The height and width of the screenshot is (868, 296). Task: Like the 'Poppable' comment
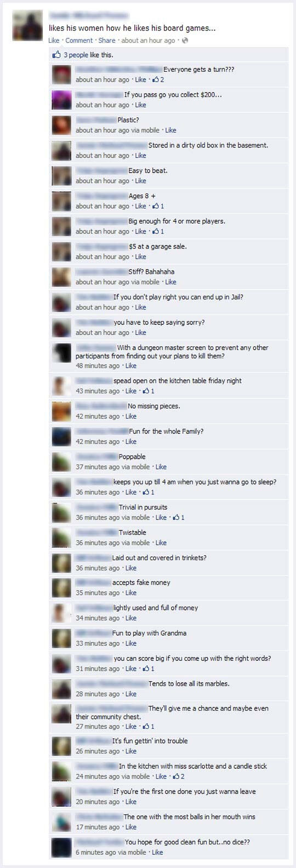[161, 467]
